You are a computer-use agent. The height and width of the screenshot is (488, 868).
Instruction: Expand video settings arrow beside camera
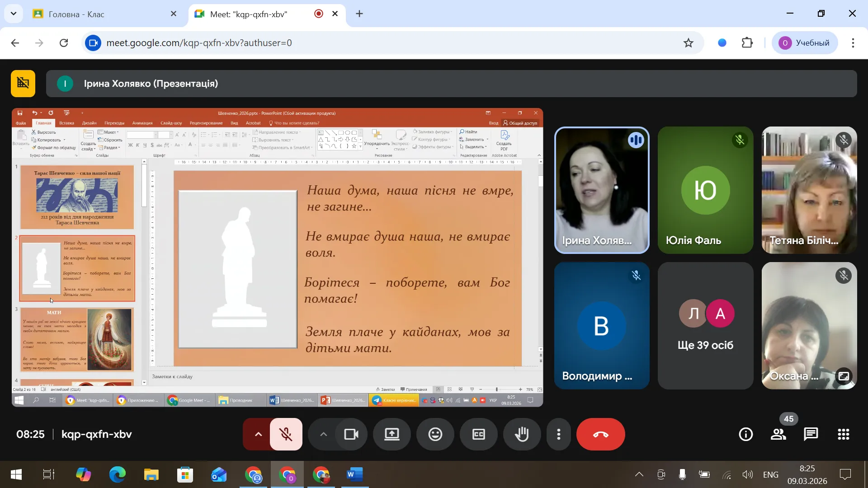(323, 434)
